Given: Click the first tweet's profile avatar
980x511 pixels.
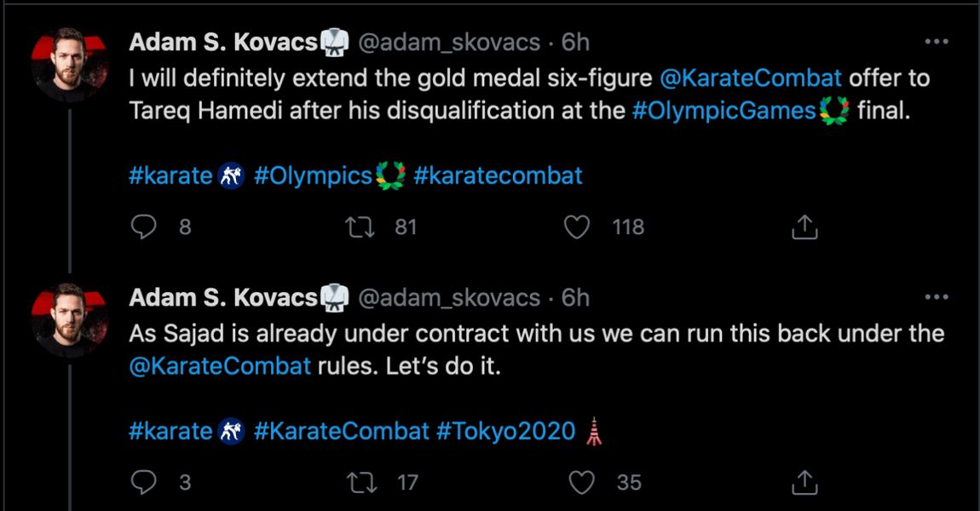Looking at the screenshot, I should (x=69, y=64).
